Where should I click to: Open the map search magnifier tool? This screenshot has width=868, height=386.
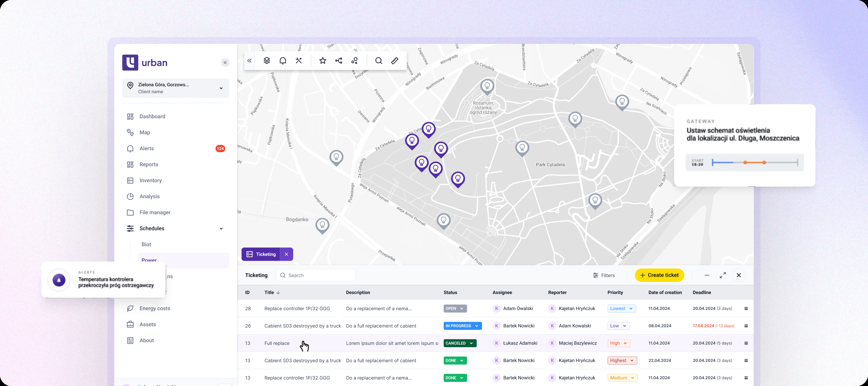[378, 61]
